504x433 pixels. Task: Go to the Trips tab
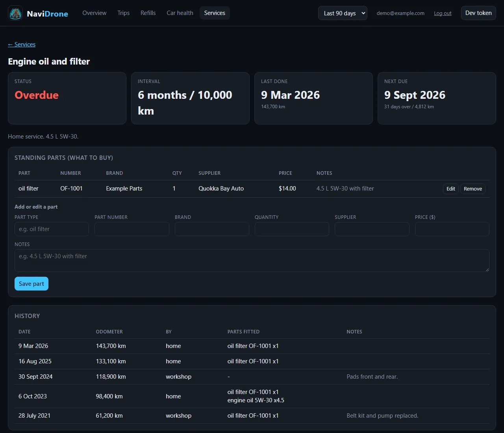[123, 13]
